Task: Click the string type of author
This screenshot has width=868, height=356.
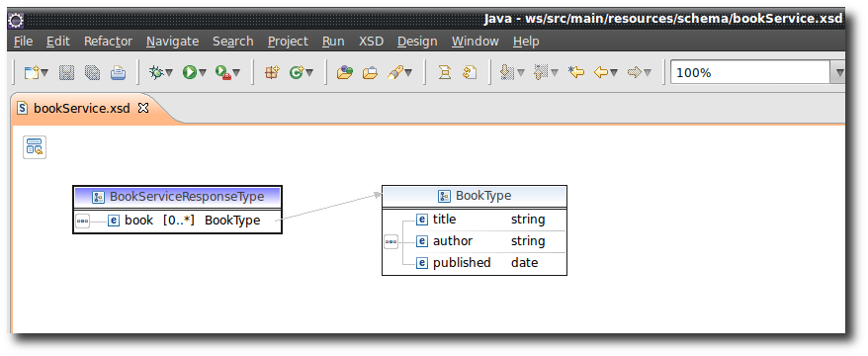Action: click(528, 241)
